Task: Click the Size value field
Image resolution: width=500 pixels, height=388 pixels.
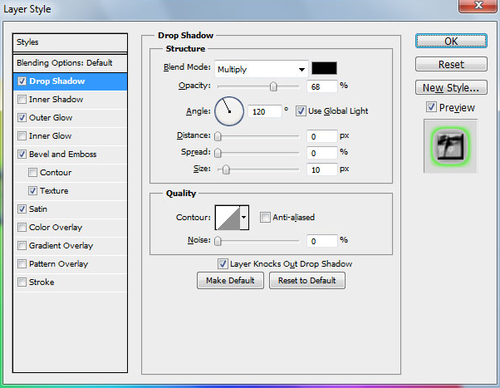Action: [322, 170]
